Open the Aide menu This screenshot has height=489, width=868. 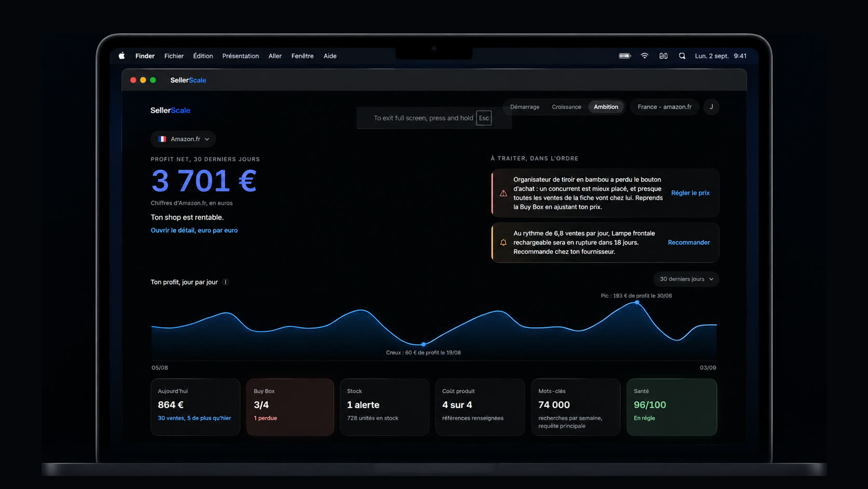coord(330,56)
